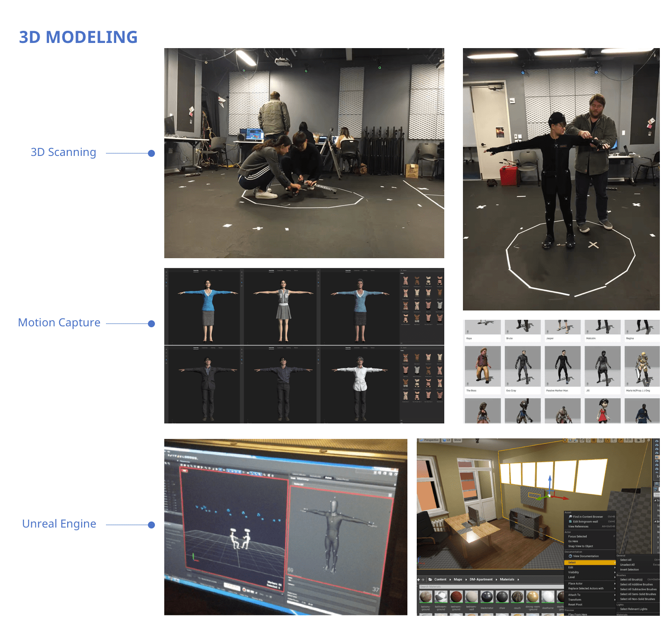The width and height of the screenshot is (672, 641).
Task: Choose Select All from the submenu
Action: click(x=626, y=560)
